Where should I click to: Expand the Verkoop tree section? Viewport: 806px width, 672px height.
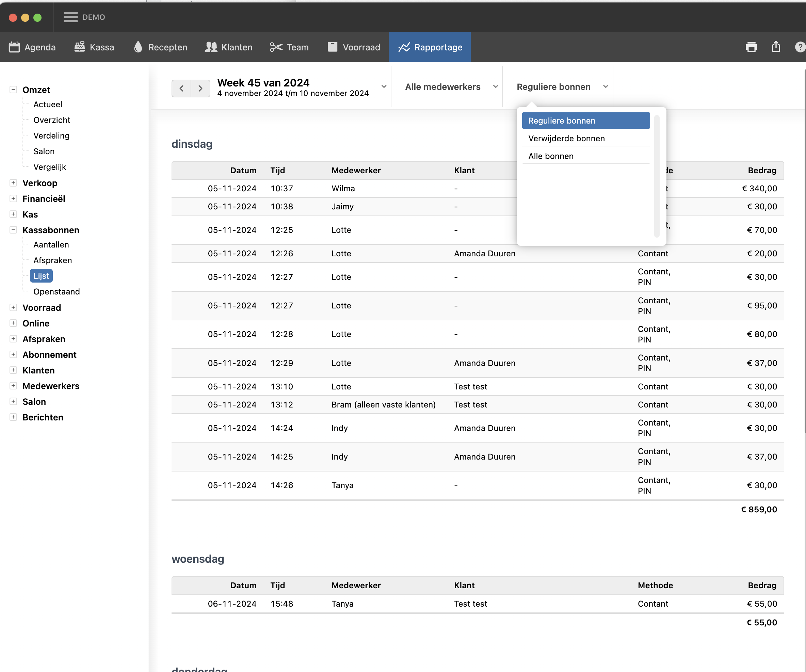[x=13, y=183]
